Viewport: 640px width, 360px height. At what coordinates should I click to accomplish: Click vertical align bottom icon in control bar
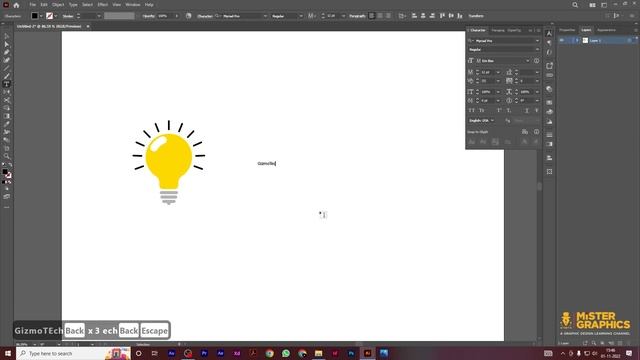pos(460,16)
